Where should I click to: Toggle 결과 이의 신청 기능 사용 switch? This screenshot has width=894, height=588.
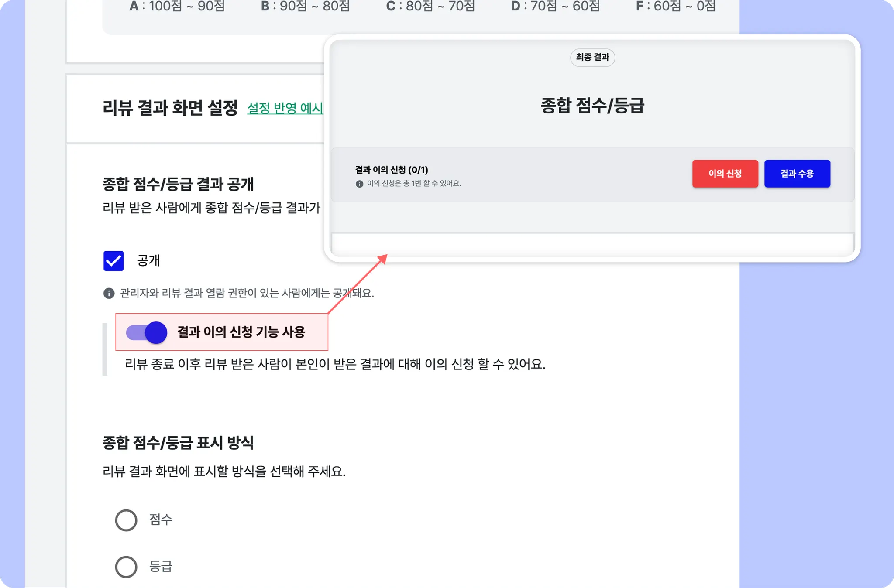[x=147, y=332]
